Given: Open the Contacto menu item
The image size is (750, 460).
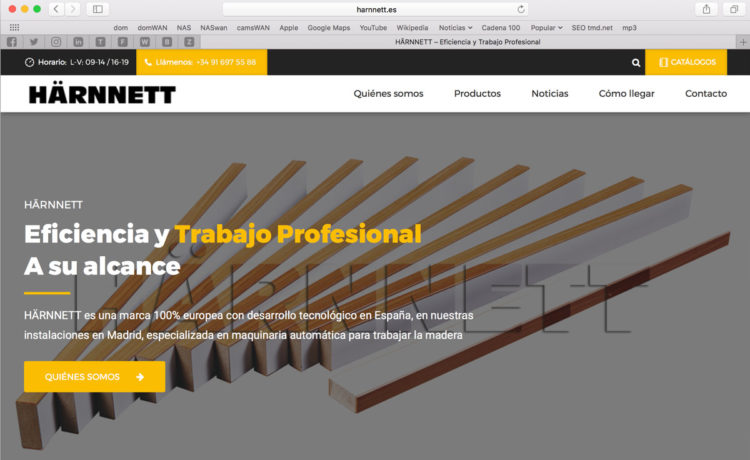Looking at the screenshot, I should point(706,93).
